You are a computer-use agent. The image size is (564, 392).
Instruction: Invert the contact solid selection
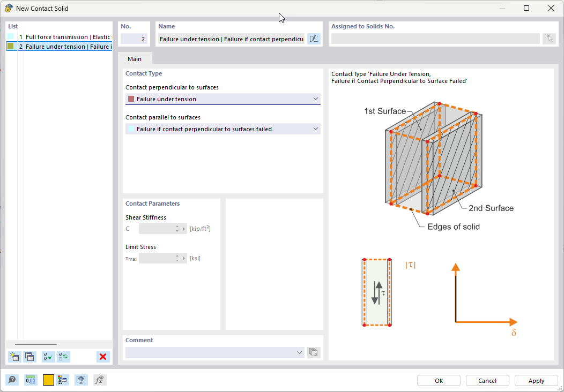63,357
